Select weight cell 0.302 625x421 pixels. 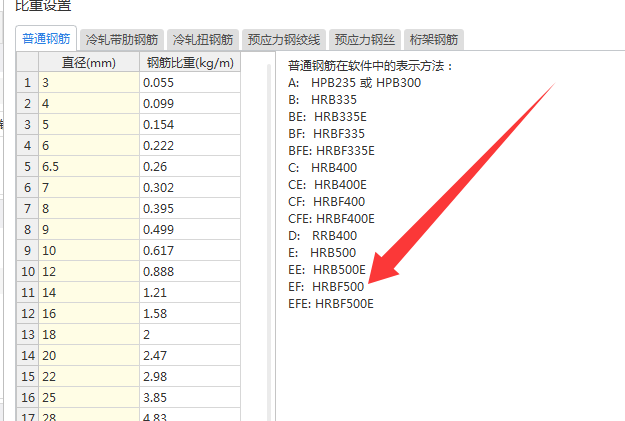click(x=190, y=187)
